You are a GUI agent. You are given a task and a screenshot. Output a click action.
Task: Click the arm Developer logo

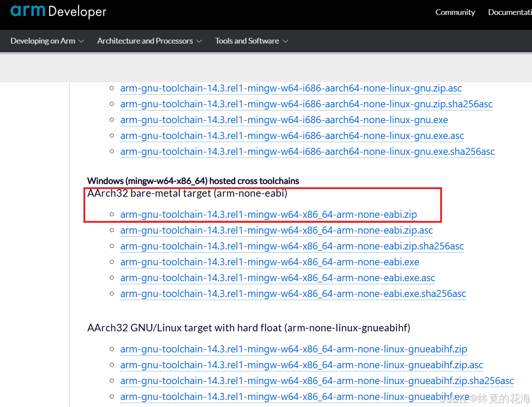pyautogui.click(x=59, y=11)
